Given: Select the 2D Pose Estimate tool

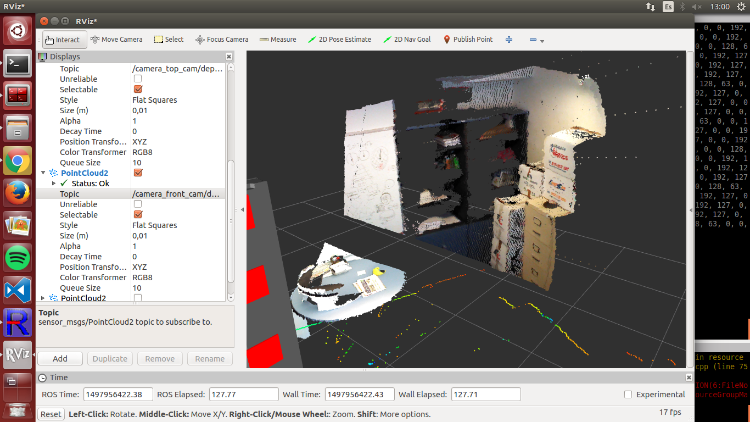Looking at the screenshot, I should (x=339, y=39).
